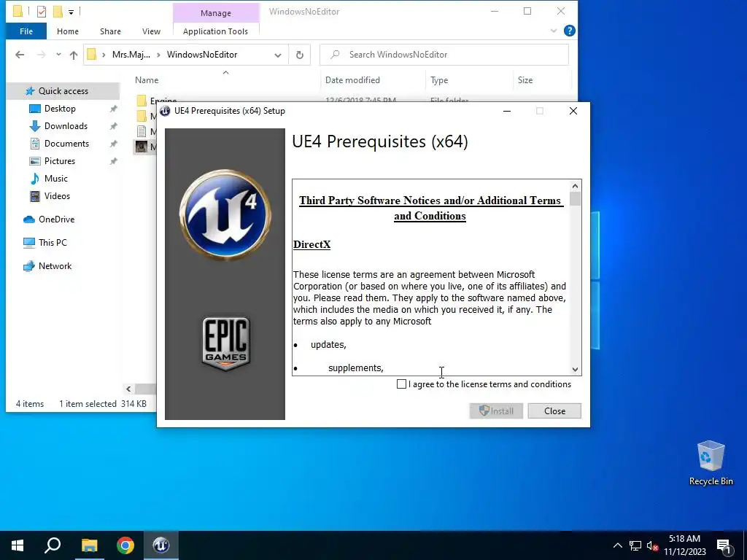Go up one folder level
This screenshot has width=747, height=560.
pos(74,55)
